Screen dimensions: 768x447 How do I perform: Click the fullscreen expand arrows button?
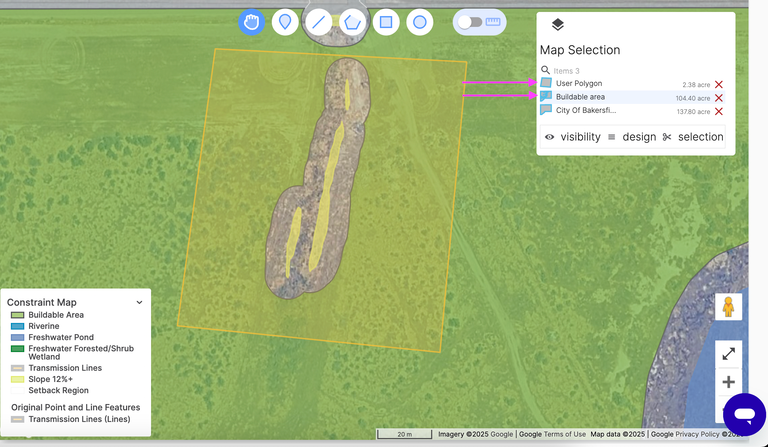point(728,354)
